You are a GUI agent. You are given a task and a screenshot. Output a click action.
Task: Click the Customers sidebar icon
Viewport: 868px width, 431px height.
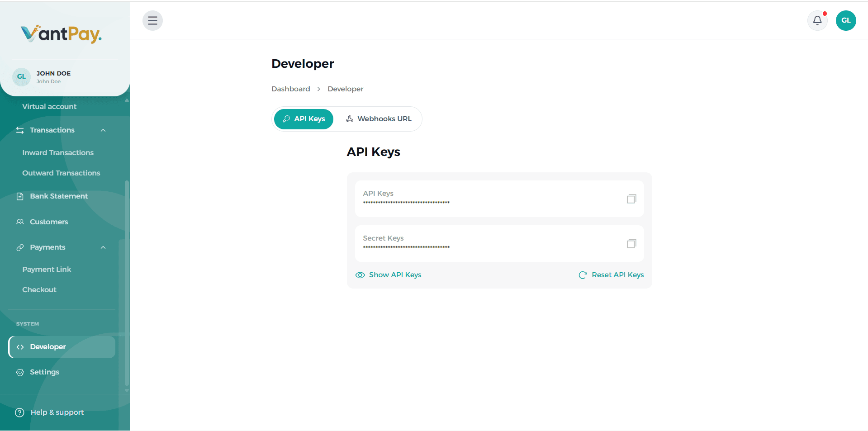pyautogui.click(x=19, y=222)
